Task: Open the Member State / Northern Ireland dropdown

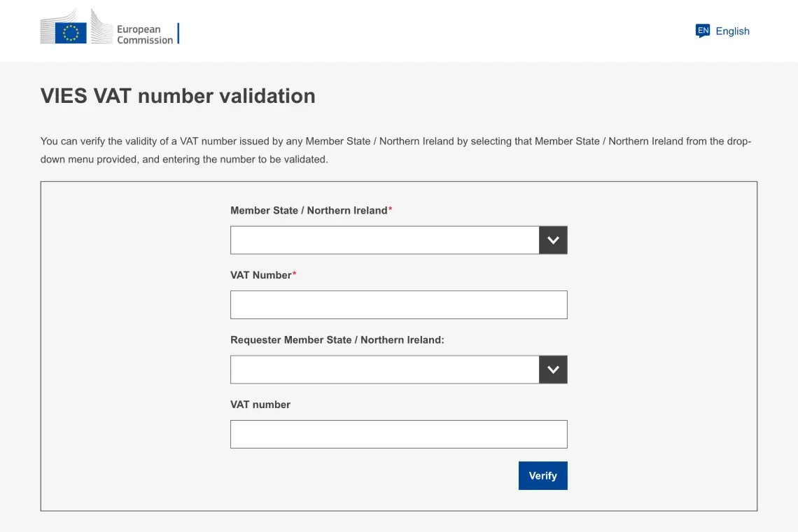Action: 385,239
